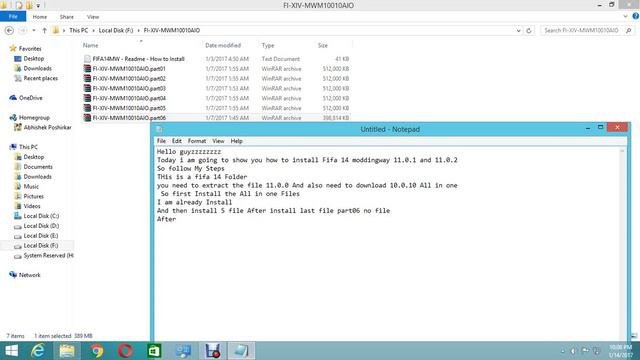Screen dimensions: 640x360
Task: Open File tab in Explorer ribbon
Action: pos(13,16)
